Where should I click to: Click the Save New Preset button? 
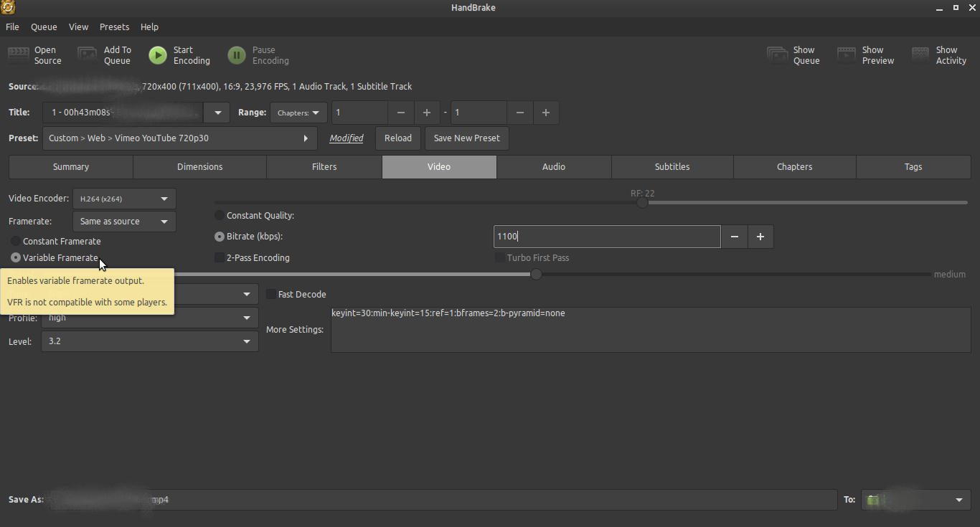[x=466, y=138]
